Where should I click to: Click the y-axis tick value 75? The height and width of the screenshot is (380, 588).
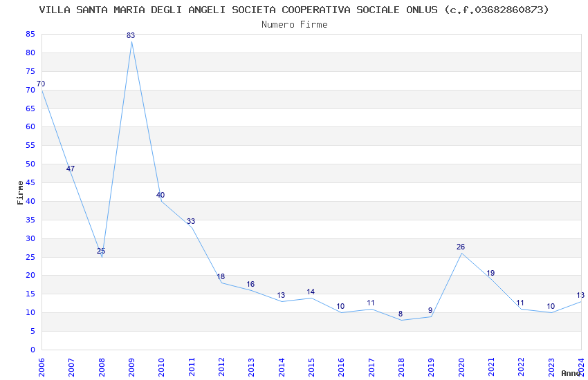(30, 71)
